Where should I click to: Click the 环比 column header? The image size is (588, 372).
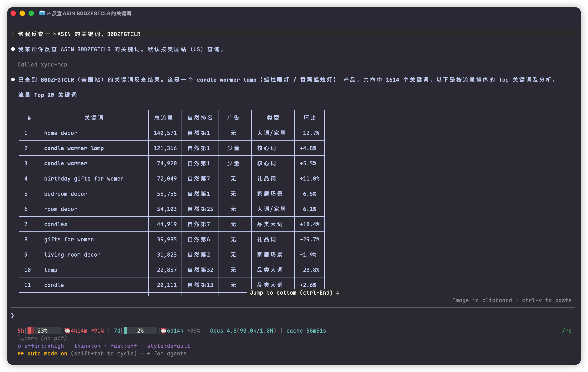[x=310, y=118]
